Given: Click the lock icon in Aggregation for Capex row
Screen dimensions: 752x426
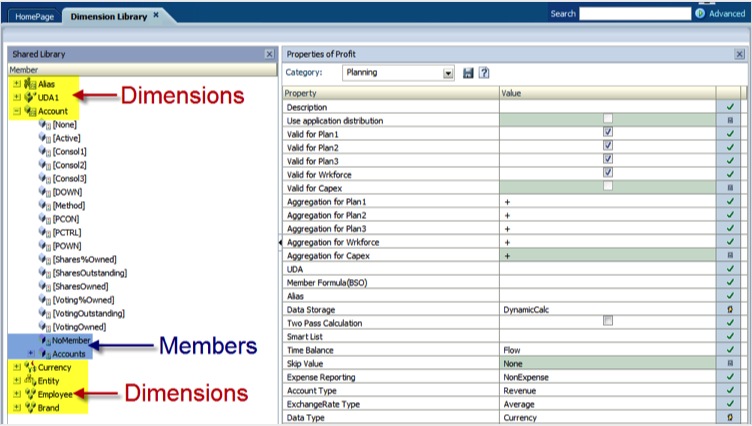Looking at the screenshot, I should 730,255.
